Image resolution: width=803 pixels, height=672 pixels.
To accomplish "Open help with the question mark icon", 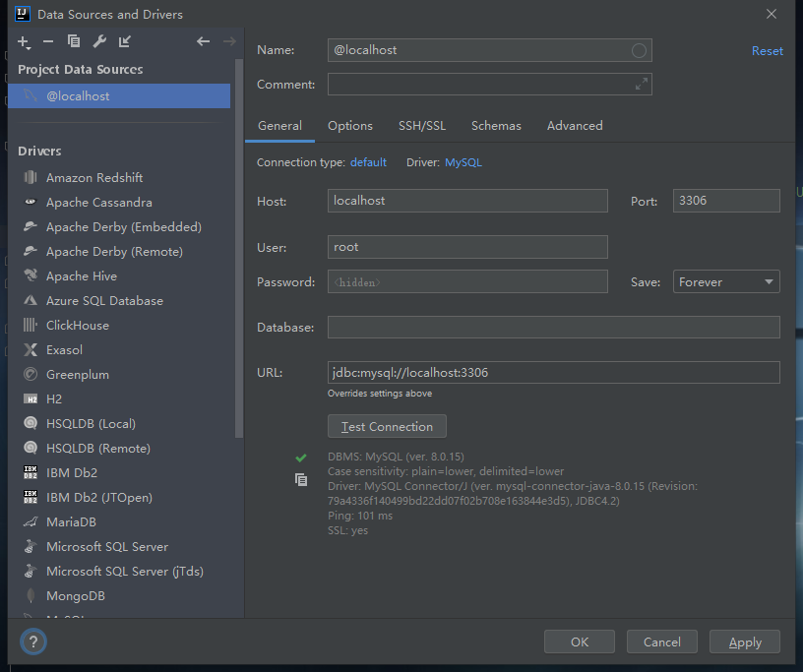I will [33, 641].
